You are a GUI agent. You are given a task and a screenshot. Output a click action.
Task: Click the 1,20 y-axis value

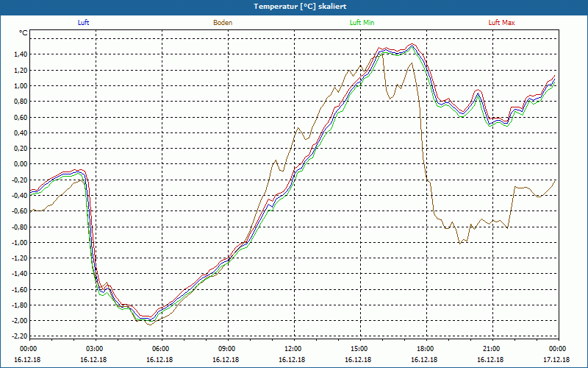tap(21, 70)
